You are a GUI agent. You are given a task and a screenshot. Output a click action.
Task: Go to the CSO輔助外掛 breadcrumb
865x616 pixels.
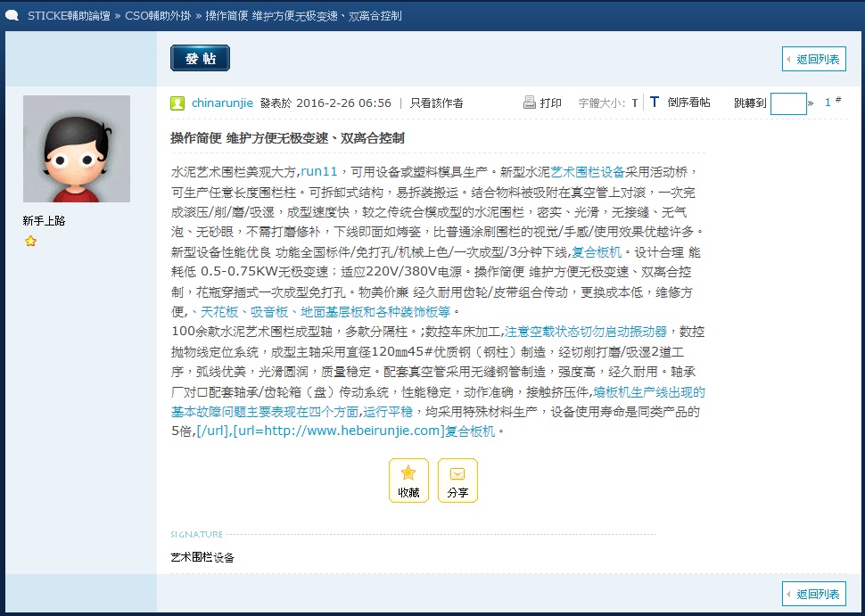pos(158,16)
